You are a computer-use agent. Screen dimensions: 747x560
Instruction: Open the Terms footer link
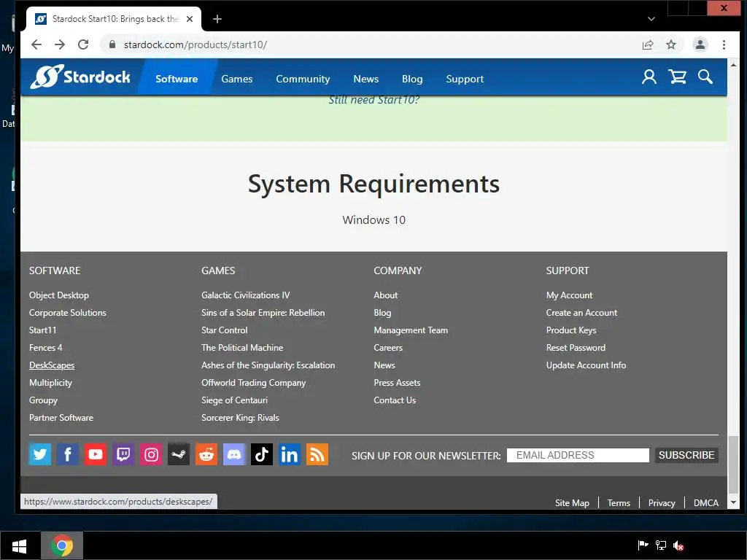(619, 503)
